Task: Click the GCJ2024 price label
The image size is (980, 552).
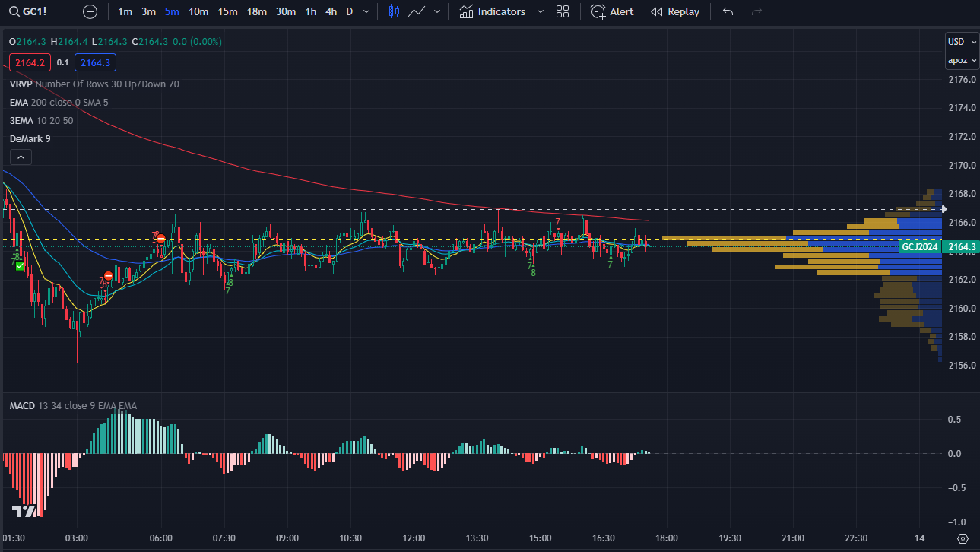Action: [921, 246]
